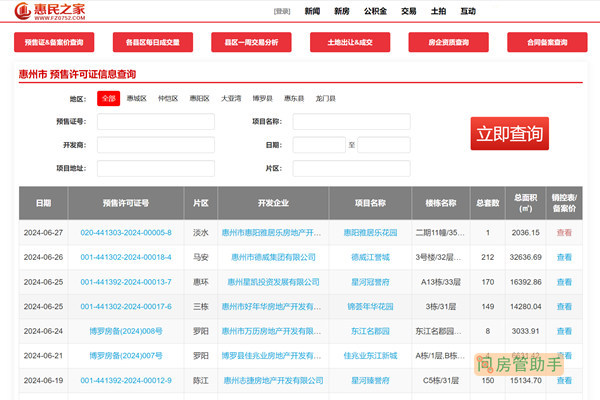The image size is (600, 400).
Task: Filter by 惠东县 region
Action: click(294, 98)
